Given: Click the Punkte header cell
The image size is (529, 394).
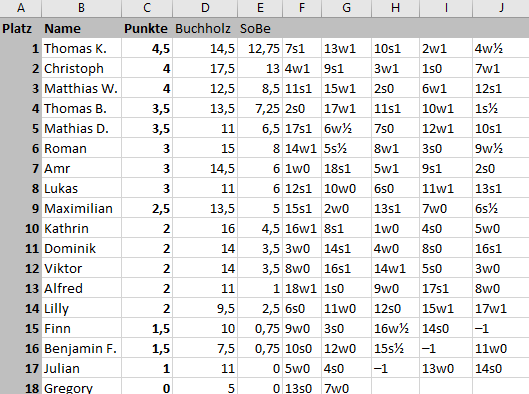Looking at the screenshot, I should [x=147, y=28].
